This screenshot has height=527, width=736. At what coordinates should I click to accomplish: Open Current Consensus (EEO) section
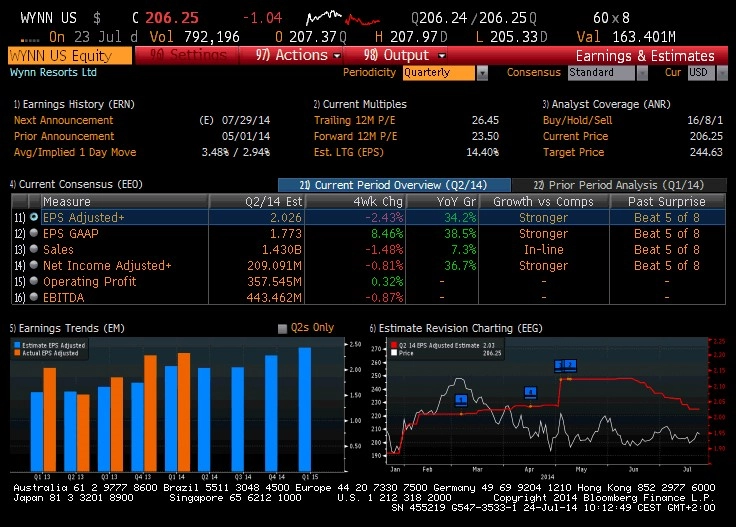76,184
